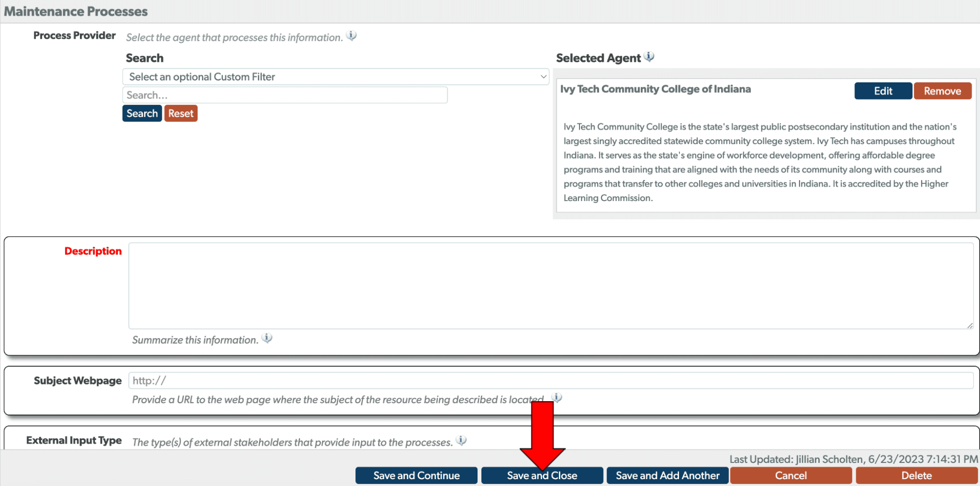Click the Reset button
Screen dimensions: 980x486
(x=180, y=113)
